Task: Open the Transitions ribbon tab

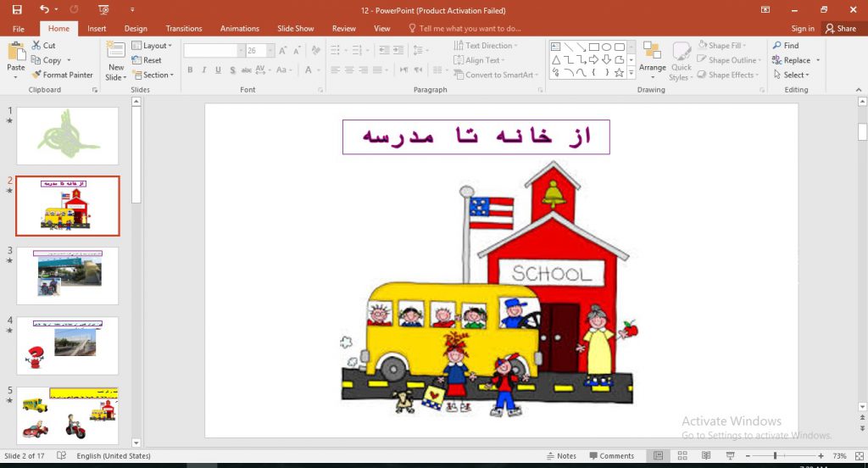Action: coord(184,28)
